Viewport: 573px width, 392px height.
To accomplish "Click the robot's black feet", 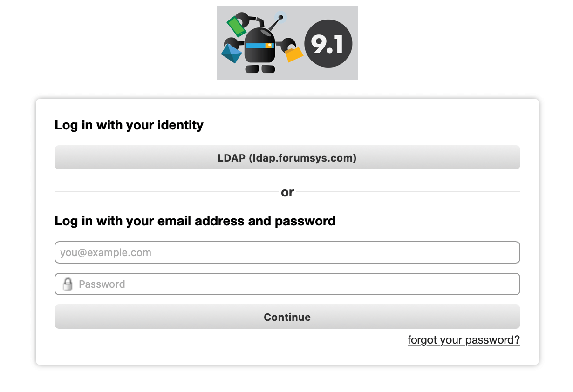I will coord(260,69).
